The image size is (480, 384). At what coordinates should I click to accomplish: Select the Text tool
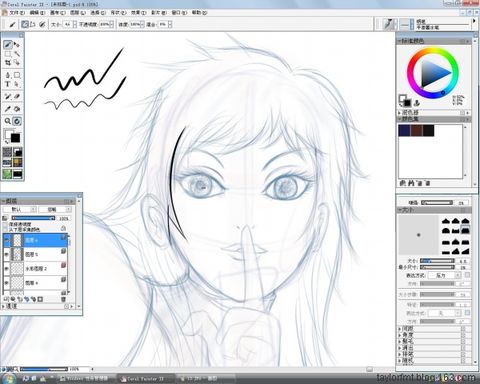coord(8,84)
